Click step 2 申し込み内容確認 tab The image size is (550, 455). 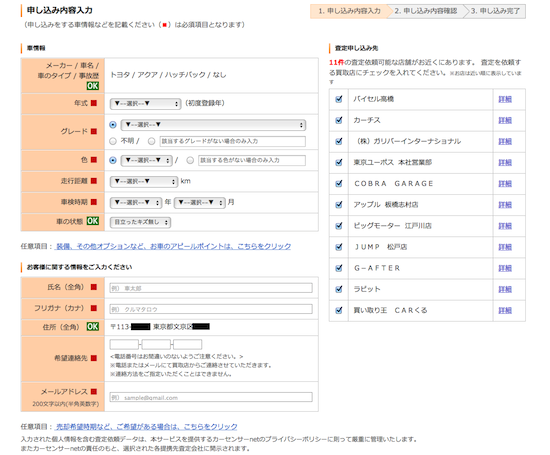(x=425, y=11)
